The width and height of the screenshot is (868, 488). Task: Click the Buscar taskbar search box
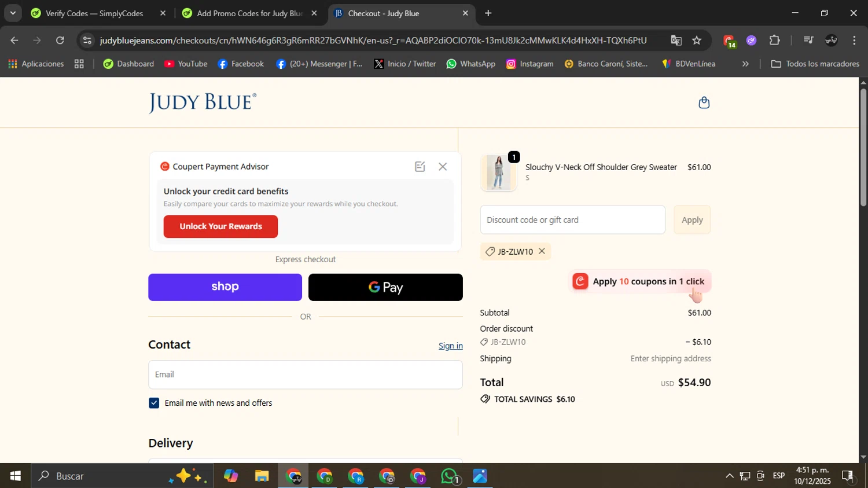click(122, 476)
